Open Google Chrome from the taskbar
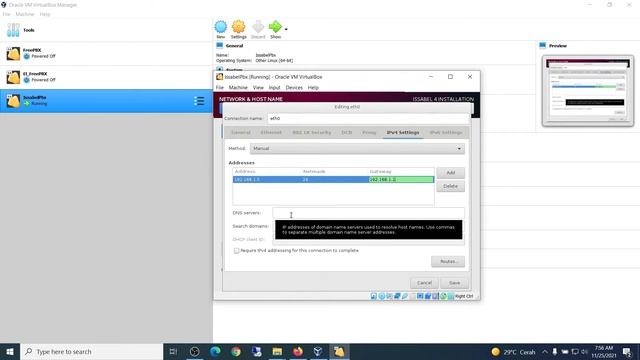The width and height of the screenshot is (640, 360). click(236, 351)
